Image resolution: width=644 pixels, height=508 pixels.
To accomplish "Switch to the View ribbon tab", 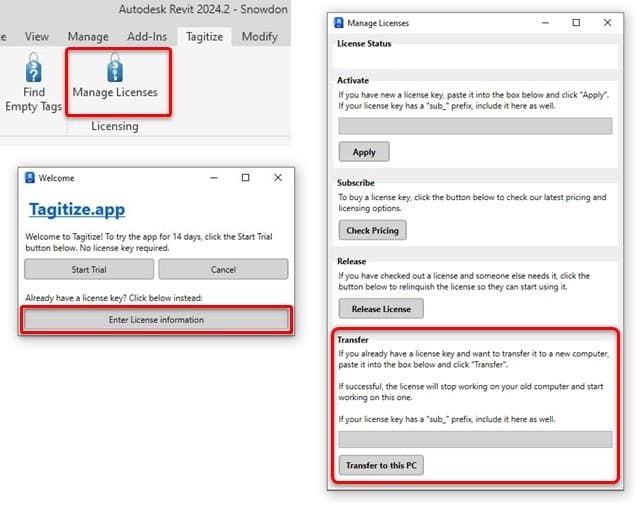I will (x=37, y=37).
